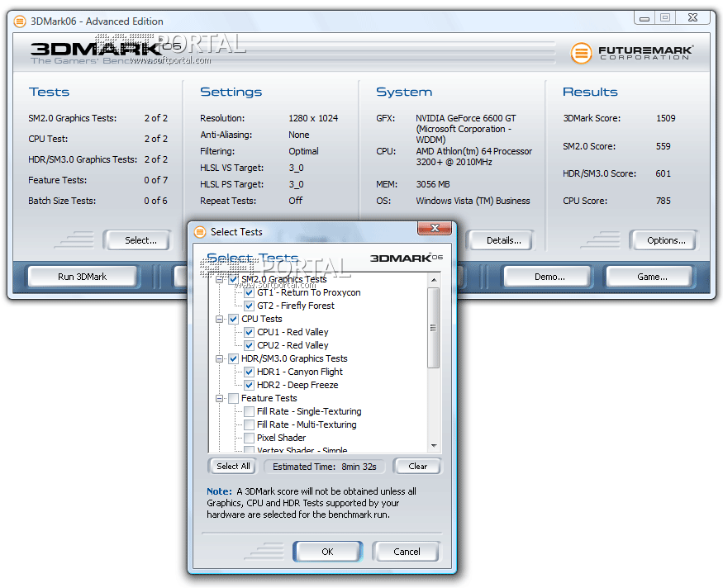This screenshot has width=723, height=588.
Task: Click the test list scrollbar thumb
Action: [x=434, y=328]
